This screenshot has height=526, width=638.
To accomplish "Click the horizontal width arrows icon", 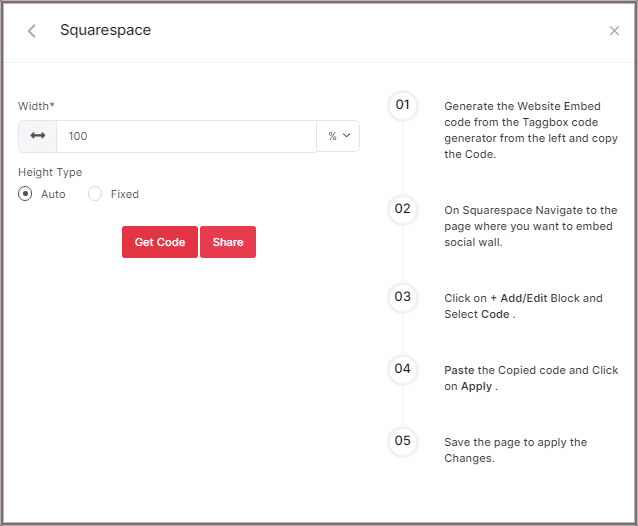I will pyautogui.click(x=38, y=136).
